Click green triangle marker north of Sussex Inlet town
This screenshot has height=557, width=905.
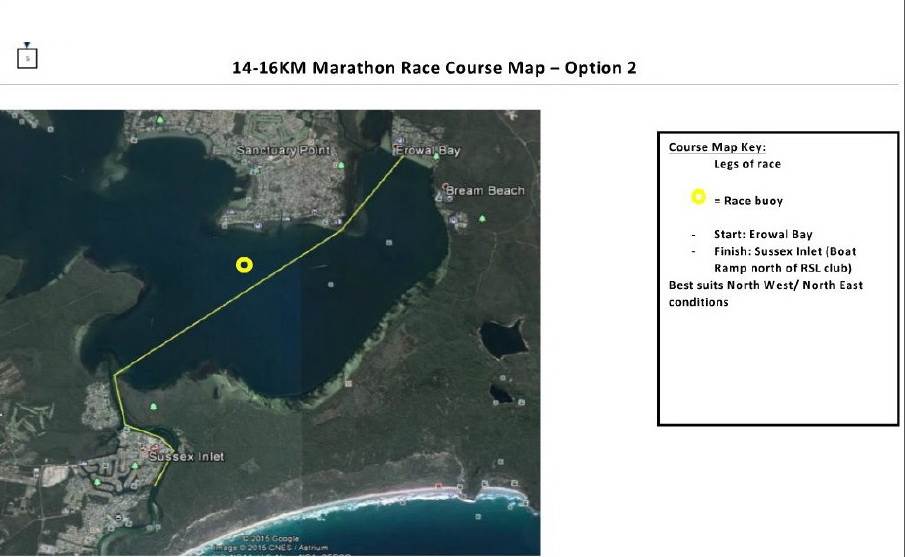coord(152,406)
